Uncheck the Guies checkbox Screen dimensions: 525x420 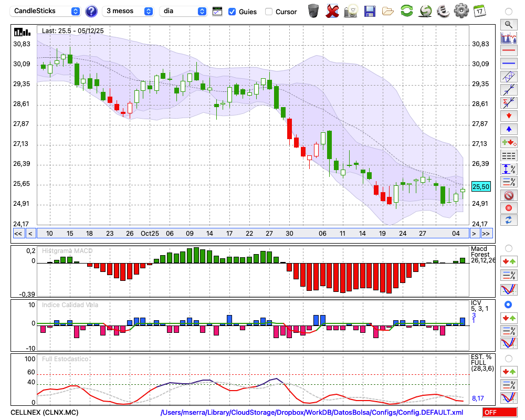(x=232, y=12)
